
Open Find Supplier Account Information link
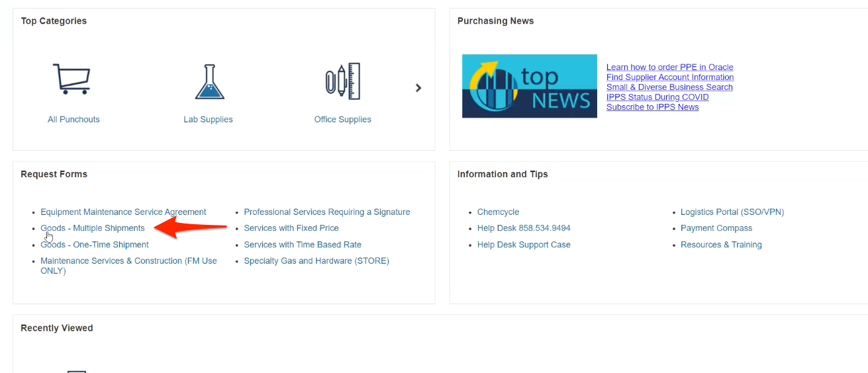pos(670,77)
